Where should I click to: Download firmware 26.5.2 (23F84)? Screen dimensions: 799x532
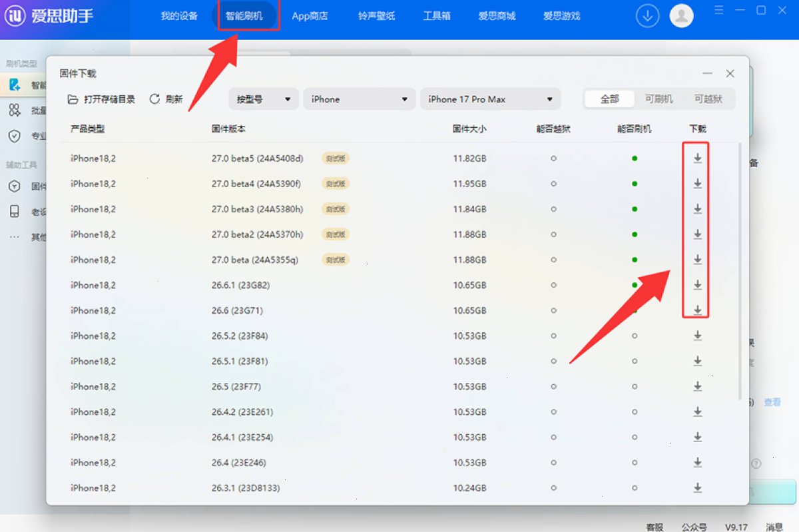pyautogui.click(x=697, y=336)
